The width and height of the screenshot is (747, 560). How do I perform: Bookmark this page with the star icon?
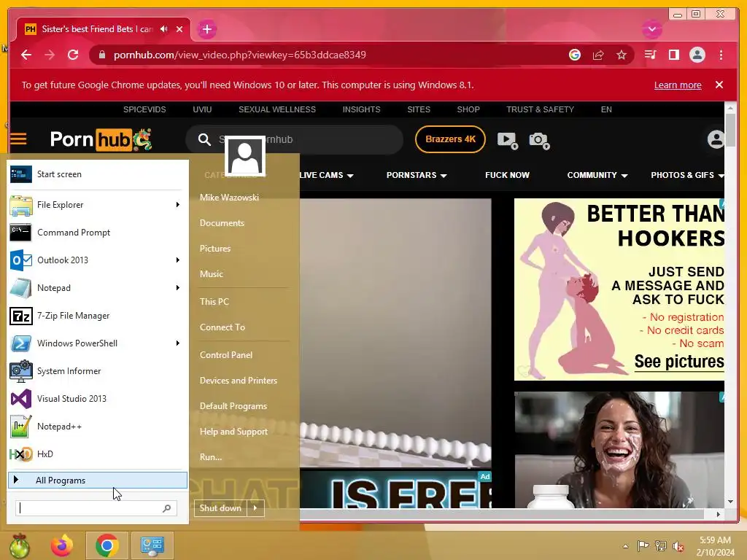tap(622, 55)
